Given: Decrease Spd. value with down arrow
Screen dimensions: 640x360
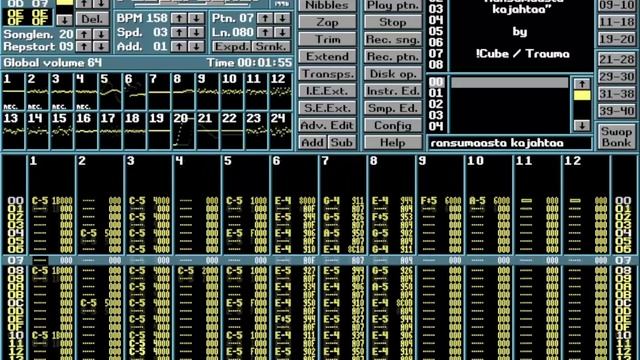Looking at the screenshot, I should [x=196, y=32].
